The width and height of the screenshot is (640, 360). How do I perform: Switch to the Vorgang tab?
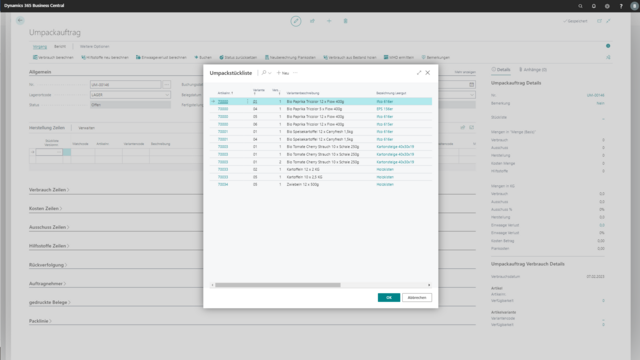pyautogui.click(x=40, y=47)
